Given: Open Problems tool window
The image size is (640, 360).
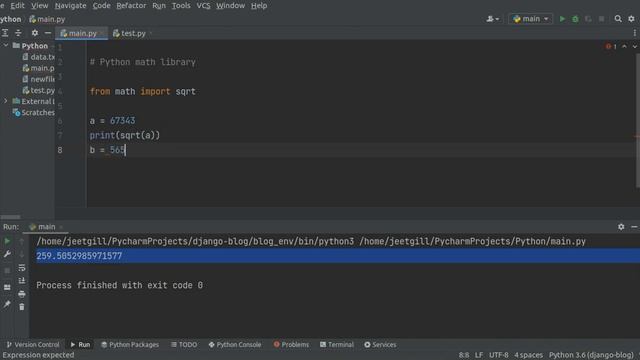Looking at the screenshot, I should point(291,344).
